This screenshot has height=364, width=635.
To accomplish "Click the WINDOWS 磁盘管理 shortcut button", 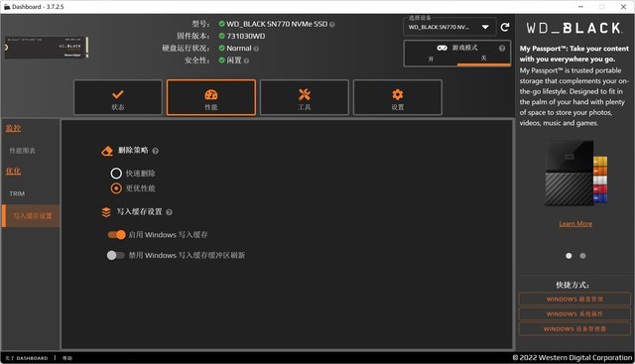I will [574, 300].
